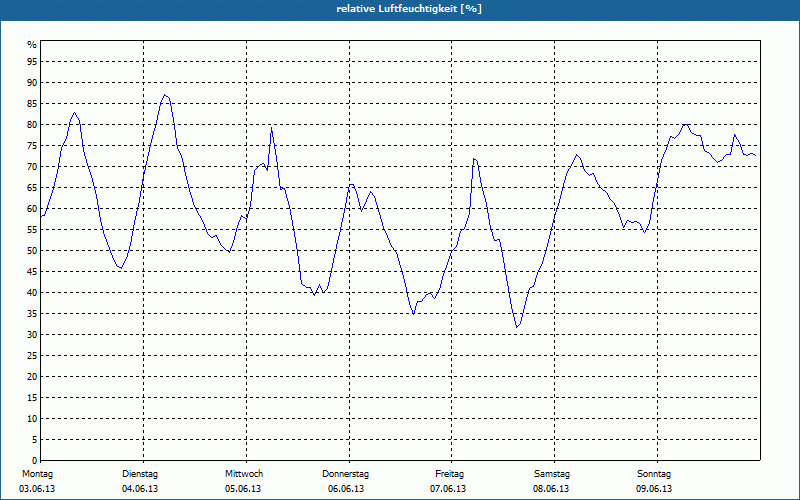Click the y-axis value 65
Viewport: 800px width, 500px height.
point(32,188)
